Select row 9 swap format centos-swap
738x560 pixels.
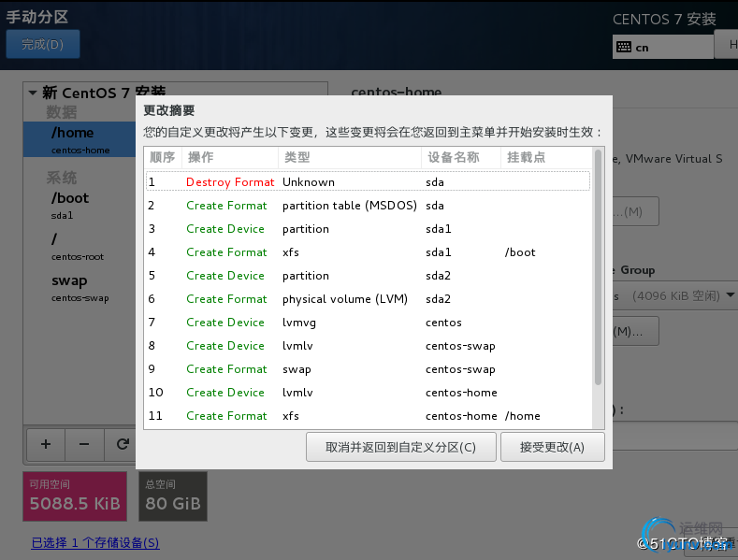pyautogui.click(x=368, y=369)
